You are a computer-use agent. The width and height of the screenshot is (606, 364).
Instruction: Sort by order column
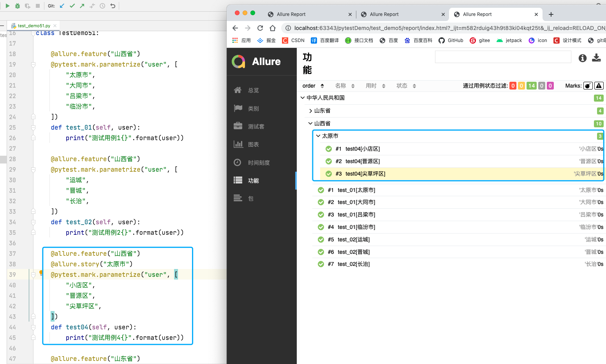click(x=314, y=86)
